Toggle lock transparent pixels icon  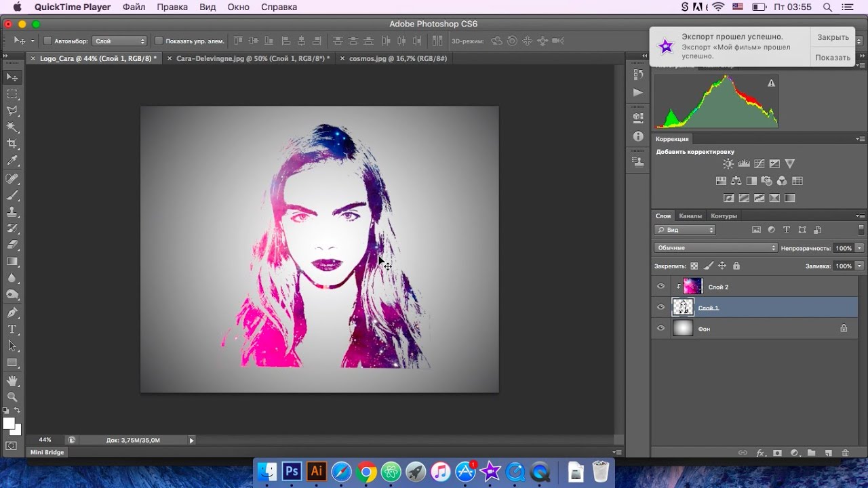694,266
